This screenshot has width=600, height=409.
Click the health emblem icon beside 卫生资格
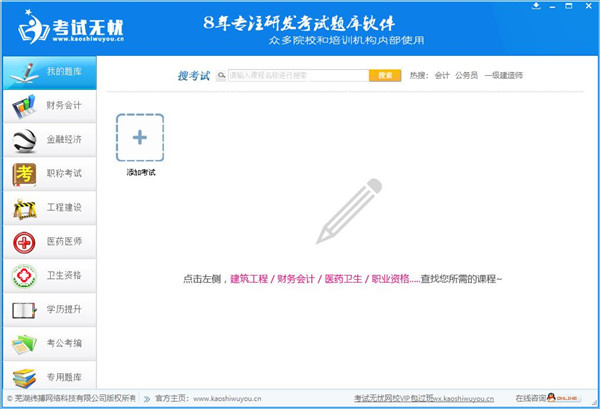pyautogui.click(x=24, y=276)
